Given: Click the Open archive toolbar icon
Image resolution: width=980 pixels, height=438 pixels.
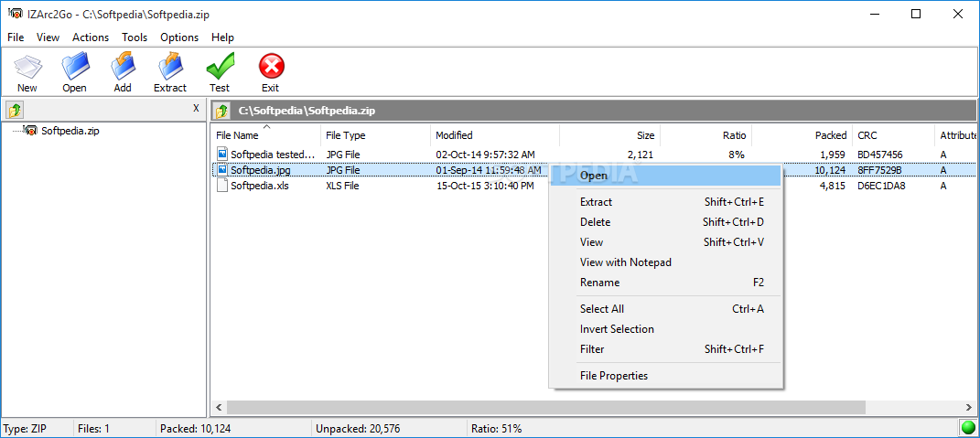Looking at the screenshot, I should coord(75,66).
